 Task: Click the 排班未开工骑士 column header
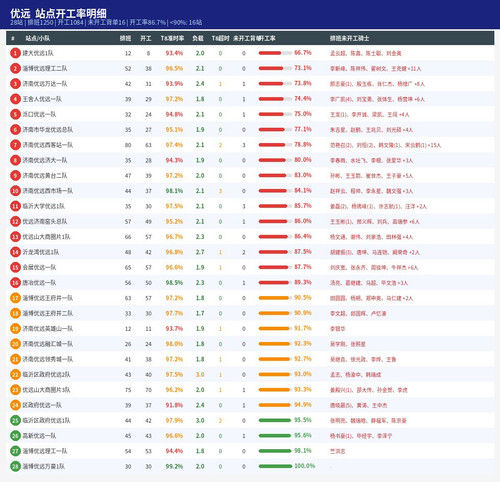[x=349, y=38]
